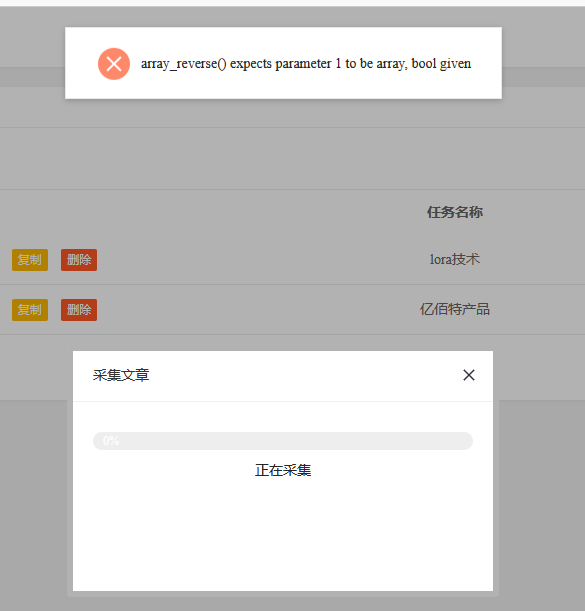Click 'expects parameter 1' error text
Image resolution: width=585 pixels, height=611 pixels.
285,64
